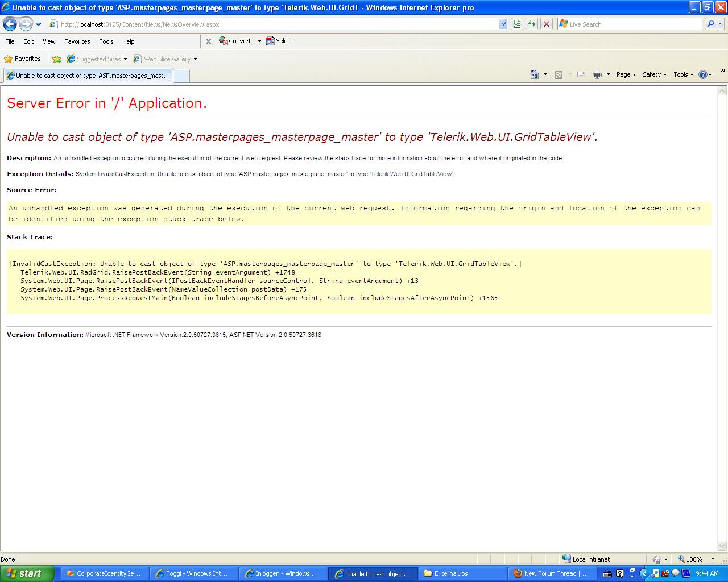This screenshot has width=728, height=582.
Task: Click the scrollbar down arrow
Action: [723, 546]
